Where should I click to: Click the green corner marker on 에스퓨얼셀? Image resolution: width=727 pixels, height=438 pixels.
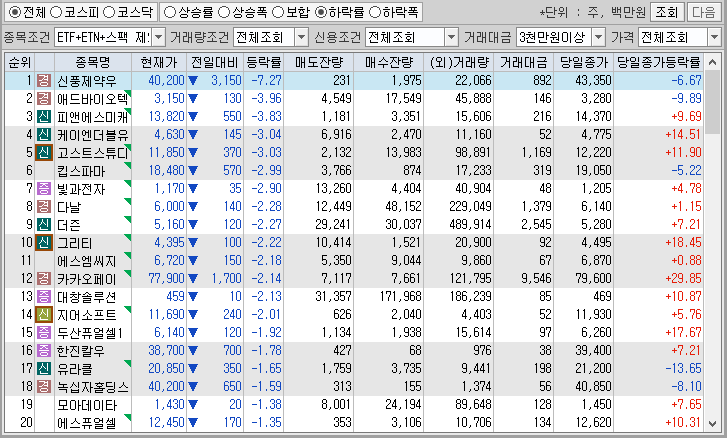pyautogui.click(x=128, y=417)
